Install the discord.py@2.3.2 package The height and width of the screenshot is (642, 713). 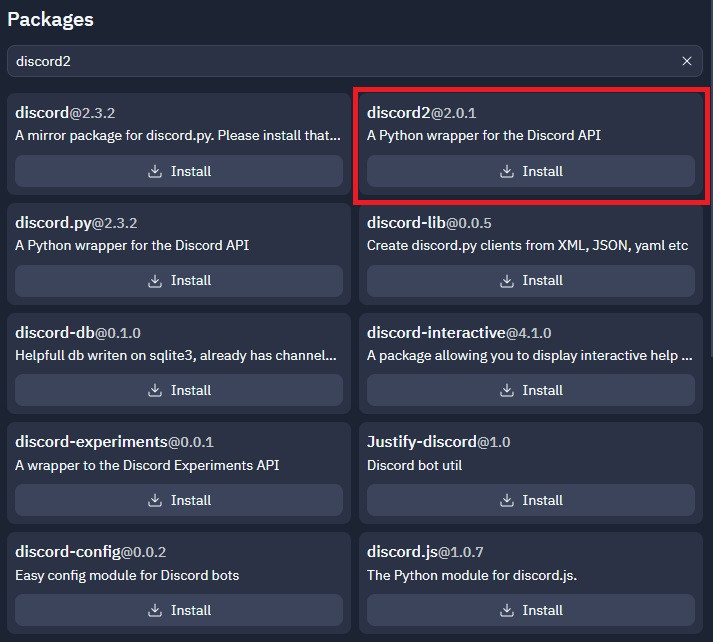179,281
